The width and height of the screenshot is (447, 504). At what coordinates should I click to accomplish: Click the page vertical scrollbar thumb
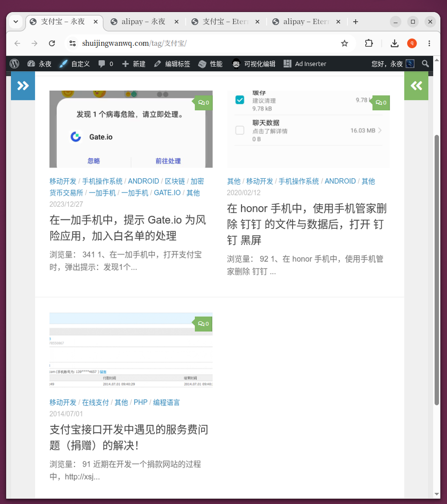[x=436, y=270]
